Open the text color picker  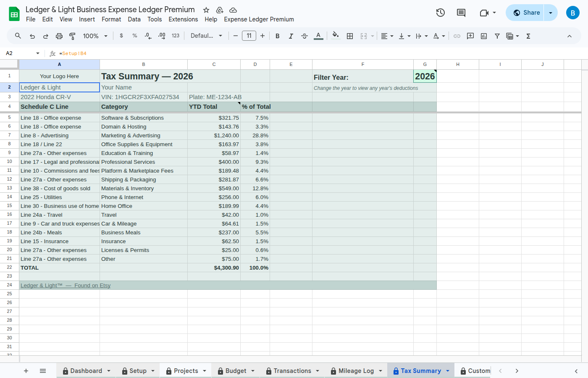tap(318, 36)
